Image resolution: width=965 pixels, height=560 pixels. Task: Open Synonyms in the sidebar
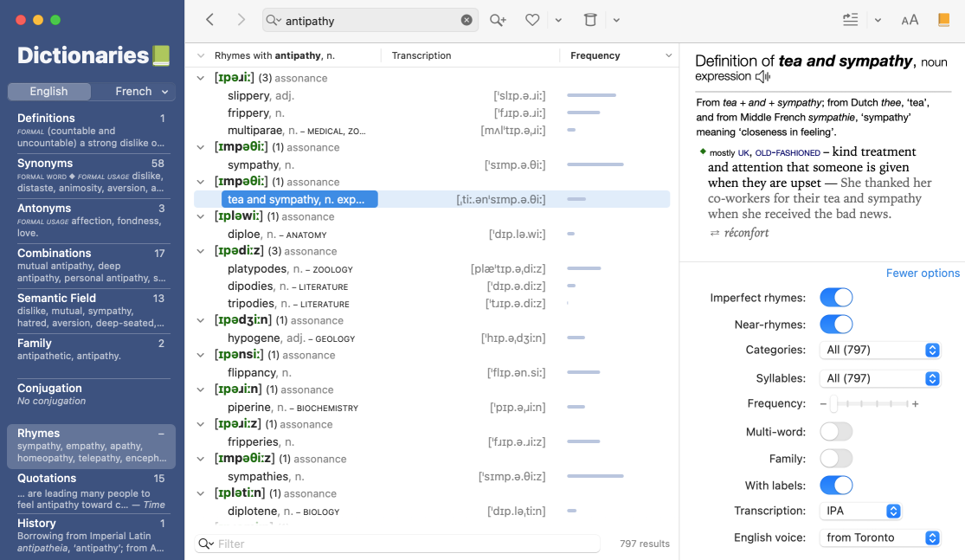(x=45, y=163)
